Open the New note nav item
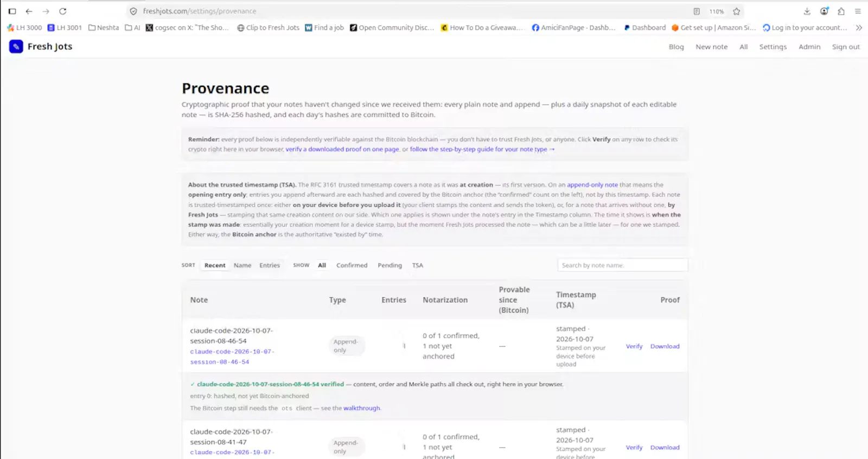This screenshot has width=868, height=459. coord(711,47)
